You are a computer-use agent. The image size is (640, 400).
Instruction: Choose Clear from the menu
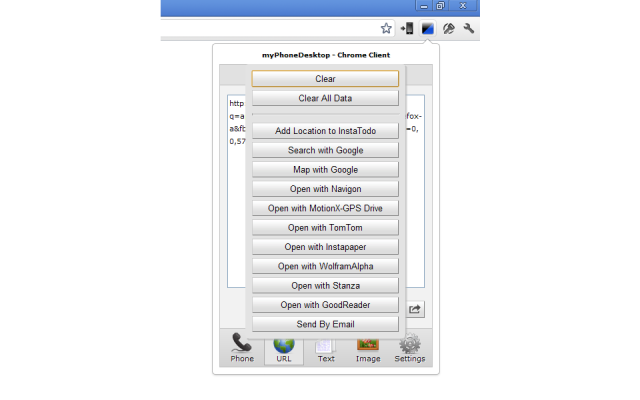(x=325, y=79)
